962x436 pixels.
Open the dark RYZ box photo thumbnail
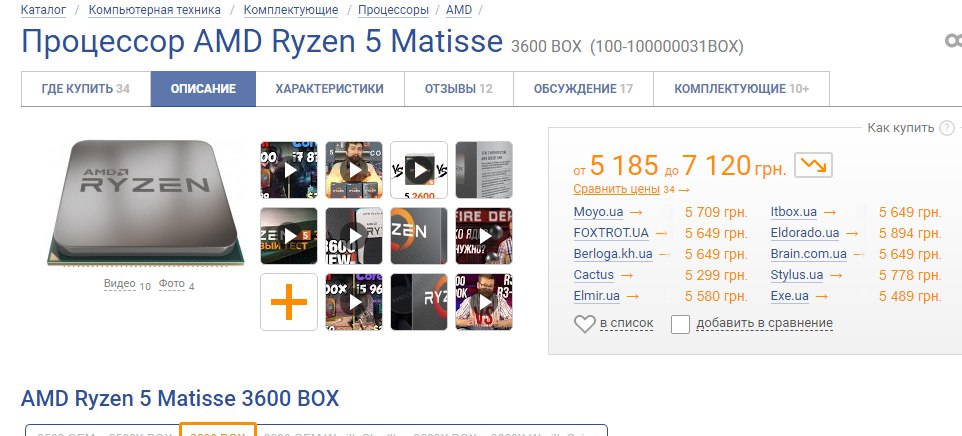419,302
